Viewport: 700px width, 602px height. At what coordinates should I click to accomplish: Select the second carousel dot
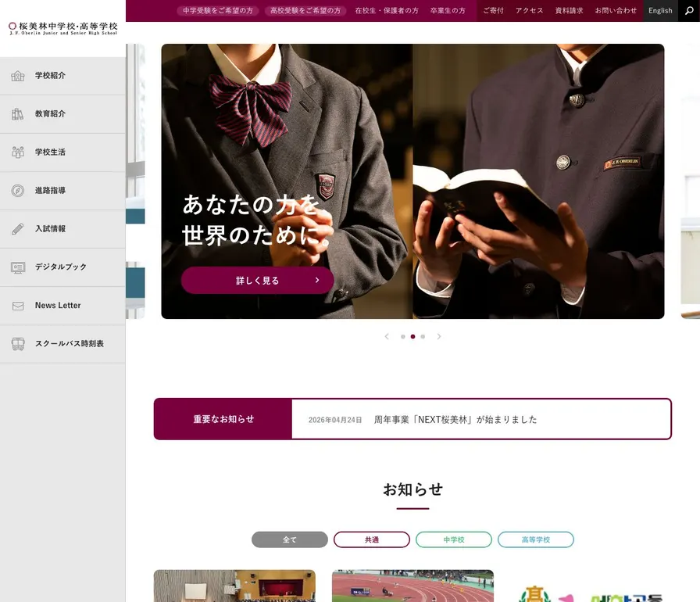pyautogui.click(x=412, y=337)
